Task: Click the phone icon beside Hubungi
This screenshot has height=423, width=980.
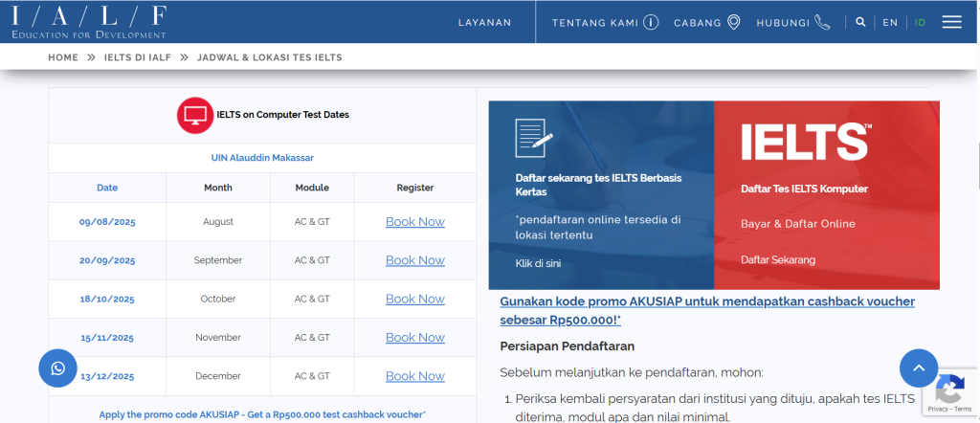Action: click(x=822, y=23)
